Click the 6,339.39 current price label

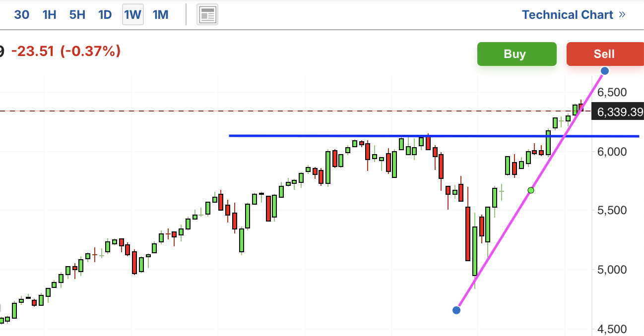[620, 112]
